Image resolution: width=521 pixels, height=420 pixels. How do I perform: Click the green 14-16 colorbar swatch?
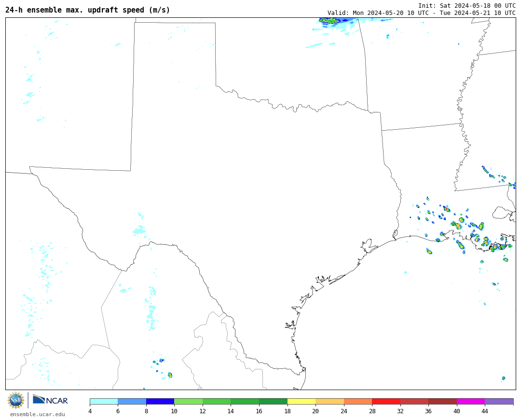pos(245,401)
